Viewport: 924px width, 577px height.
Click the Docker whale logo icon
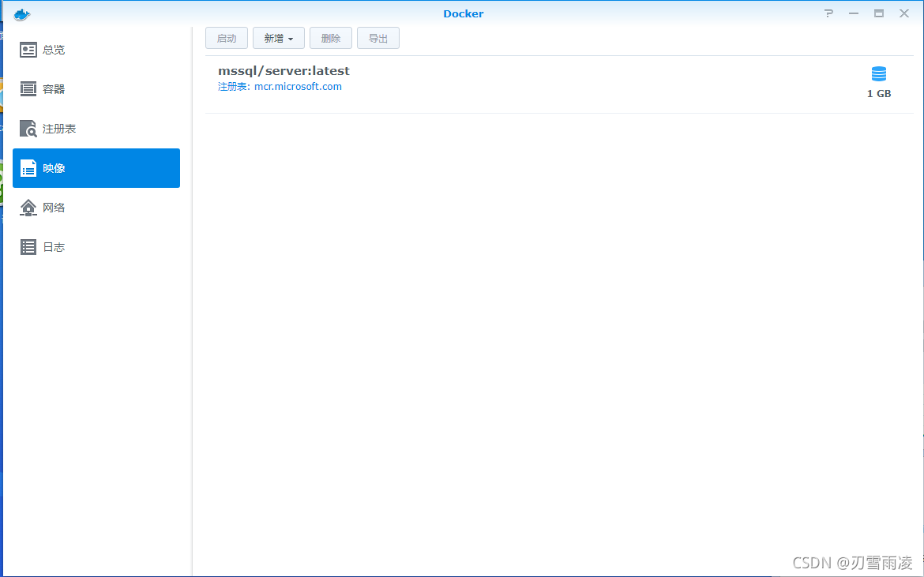[x=22, y=14]
